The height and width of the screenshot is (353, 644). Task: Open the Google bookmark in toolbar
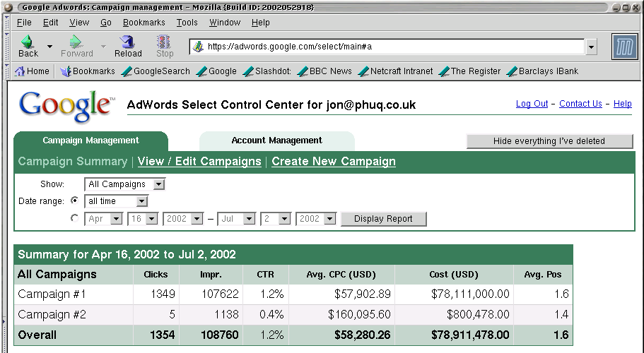pos(216,71)
